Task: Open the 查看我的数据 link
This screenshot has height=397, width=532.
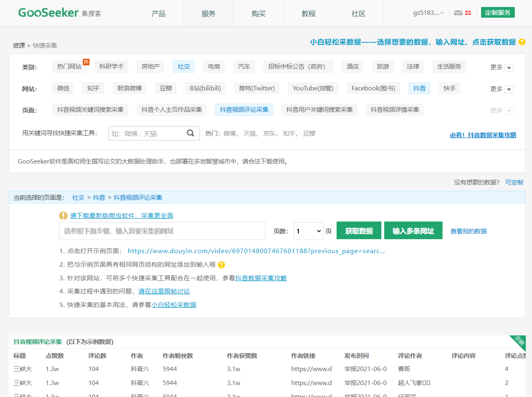Action: [468, 231]
